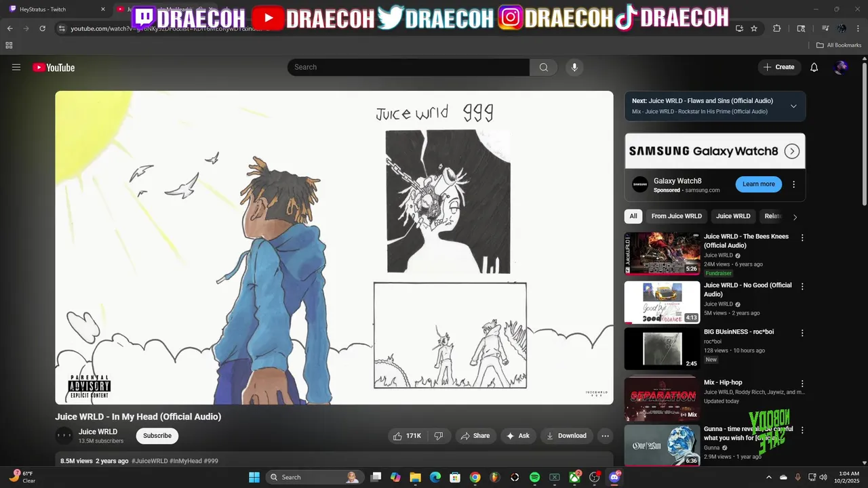This screenshot has width=868, height=488.
Task: Open the Juice WRLD channel avatar
Action: pos(64,436)
